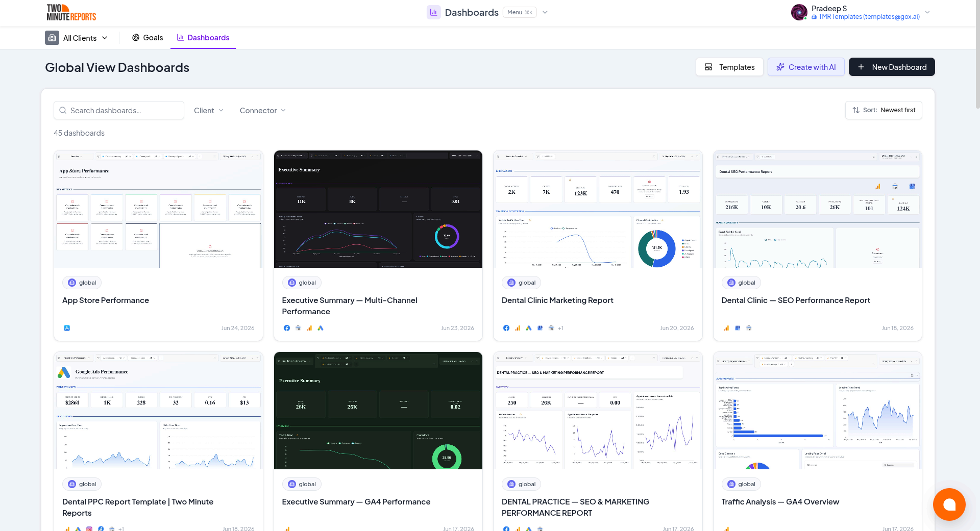980x531 pixels.
Task: Click the Global View Dashboards heading
Action: (117, 67)
